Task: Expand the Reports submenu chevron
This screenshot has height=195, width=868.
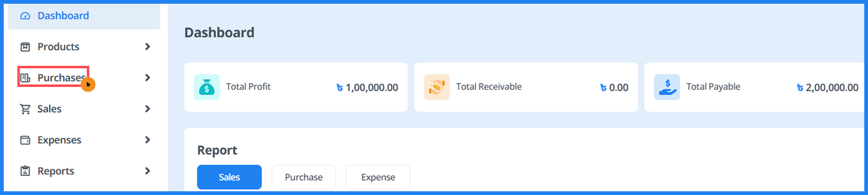Action: coord(148,171)
